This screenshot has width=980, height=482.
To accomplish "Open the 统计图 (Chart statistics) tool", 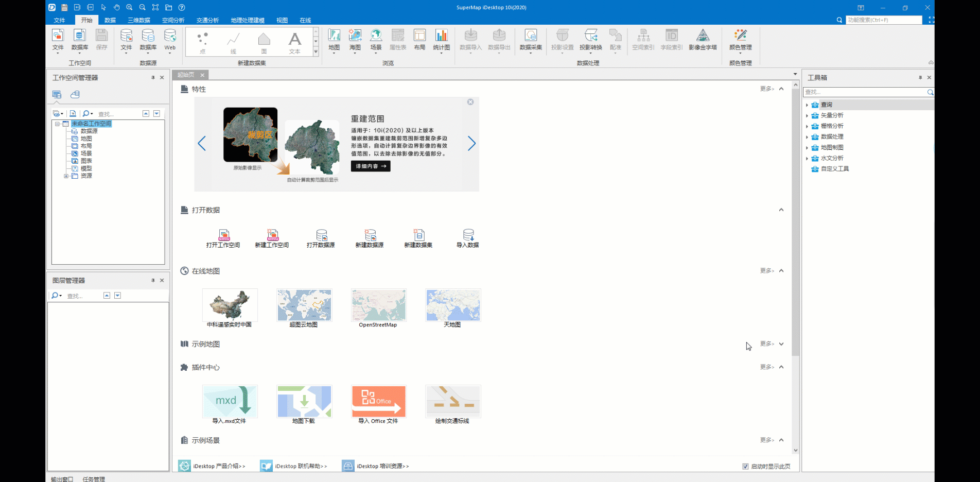I will (442, 40).
